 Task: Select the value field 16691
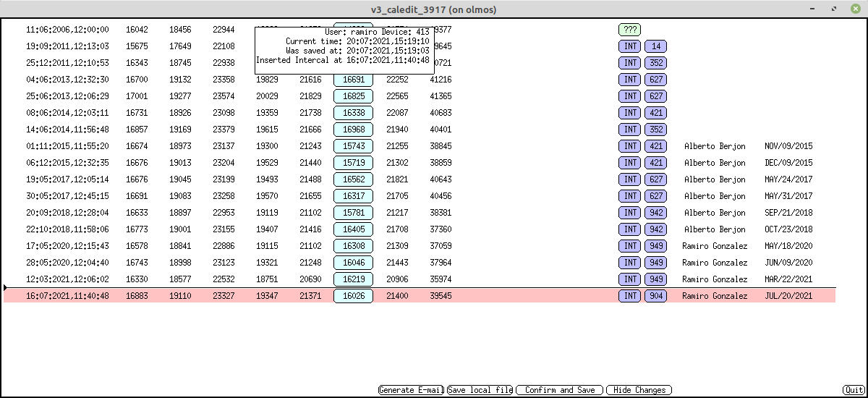click(354, 80)
